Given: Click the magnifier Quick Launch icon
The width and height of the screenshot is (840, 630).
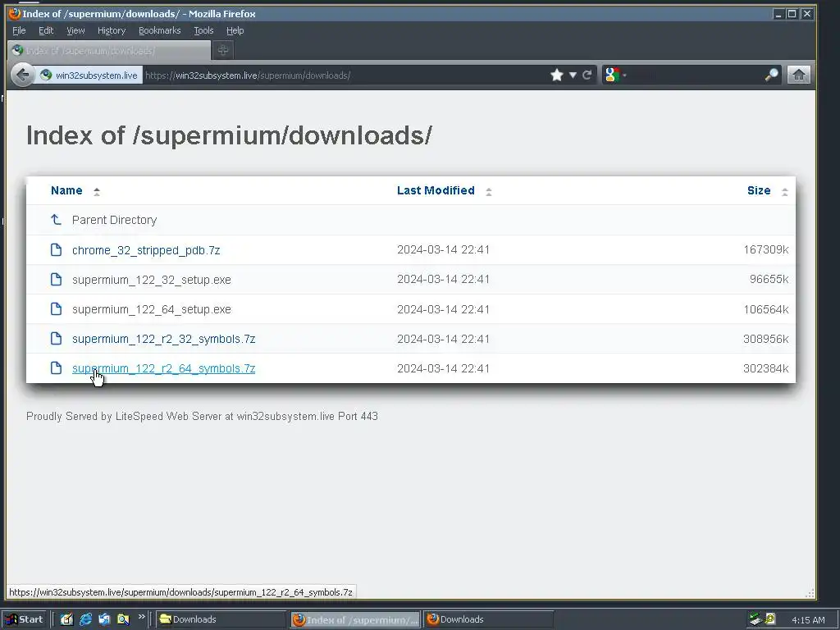Looking at the screenshot, I should tap(123, 619).
